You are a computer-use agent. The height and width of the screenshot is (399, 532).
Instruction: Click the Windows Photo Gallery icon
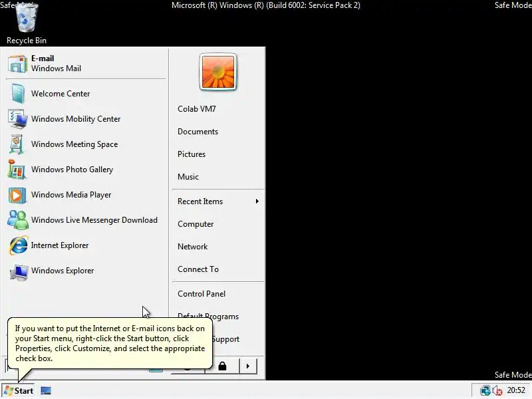(16, 170)
